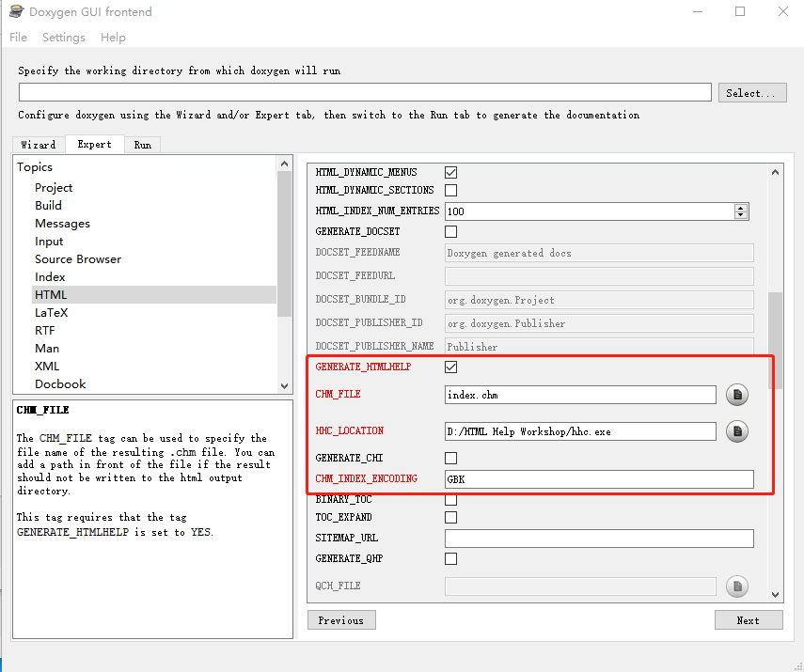Select Messages topic

[63, 224]
